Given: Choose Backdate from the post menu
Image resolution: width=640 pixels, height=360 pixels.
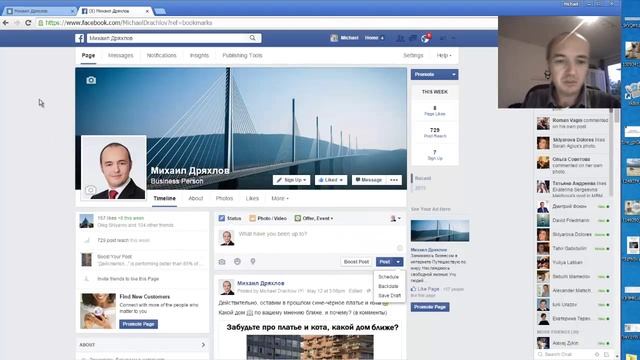Looking at the screenshot, I should [x=388, y=286].
